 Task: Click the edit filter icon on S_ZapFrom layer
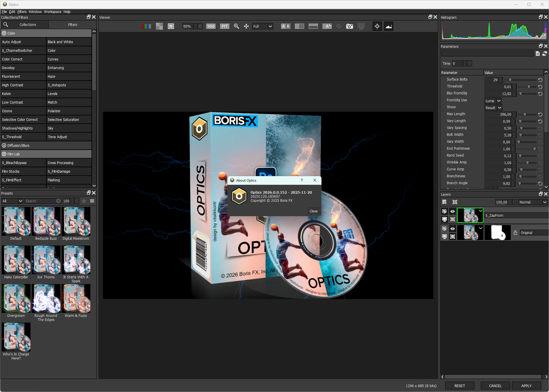[445, 212]
